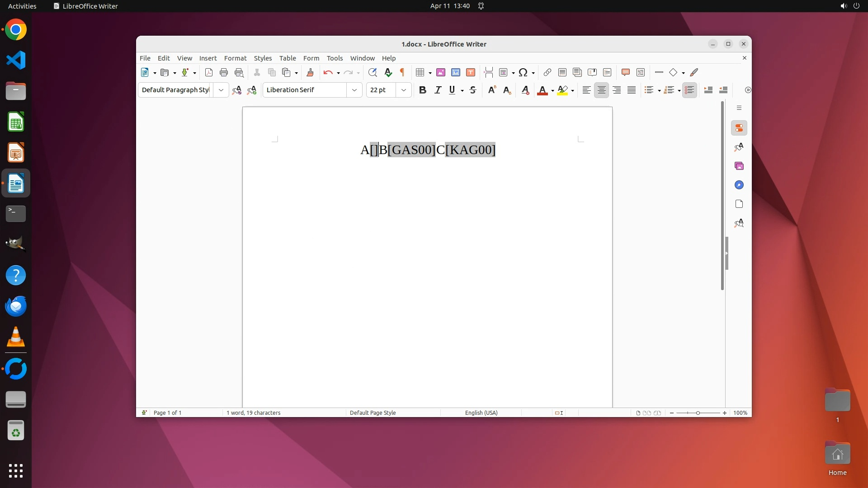
Task: Click the red font color swatch
Action: click(542, 90)
